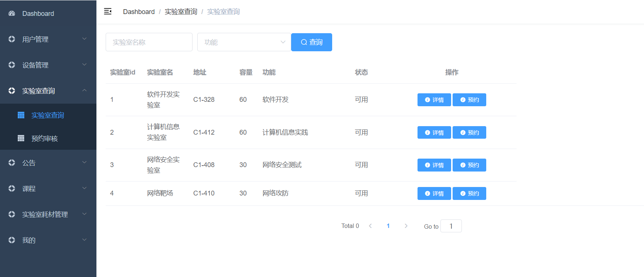
Task: Click the C1-410 address cell
Action: tap(204, 193)
